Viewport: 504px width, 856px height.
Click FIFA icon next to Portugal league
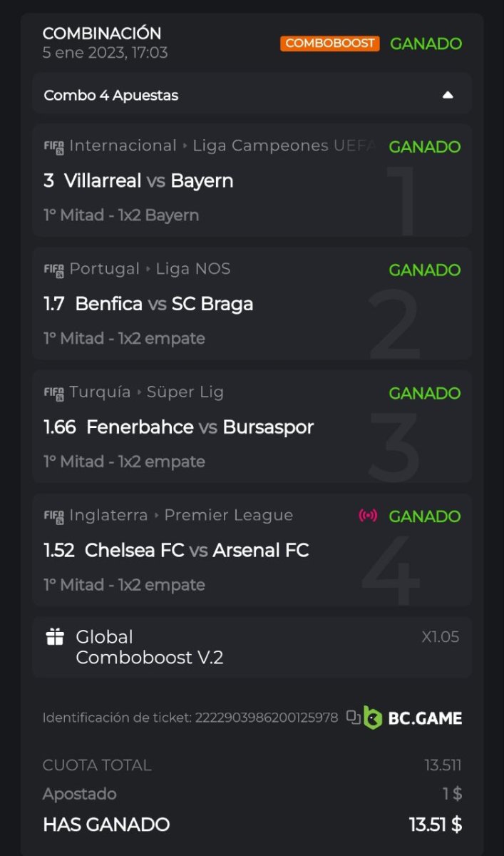(x=54, y=270)
